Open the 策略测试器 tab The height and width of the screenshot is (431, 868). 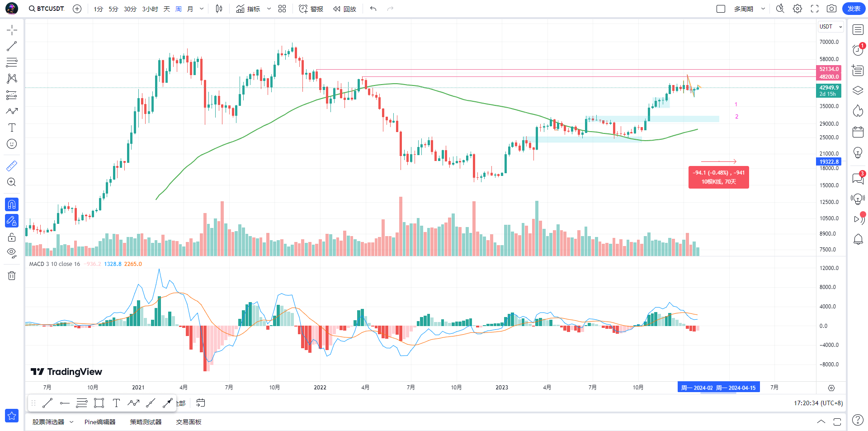146,422
